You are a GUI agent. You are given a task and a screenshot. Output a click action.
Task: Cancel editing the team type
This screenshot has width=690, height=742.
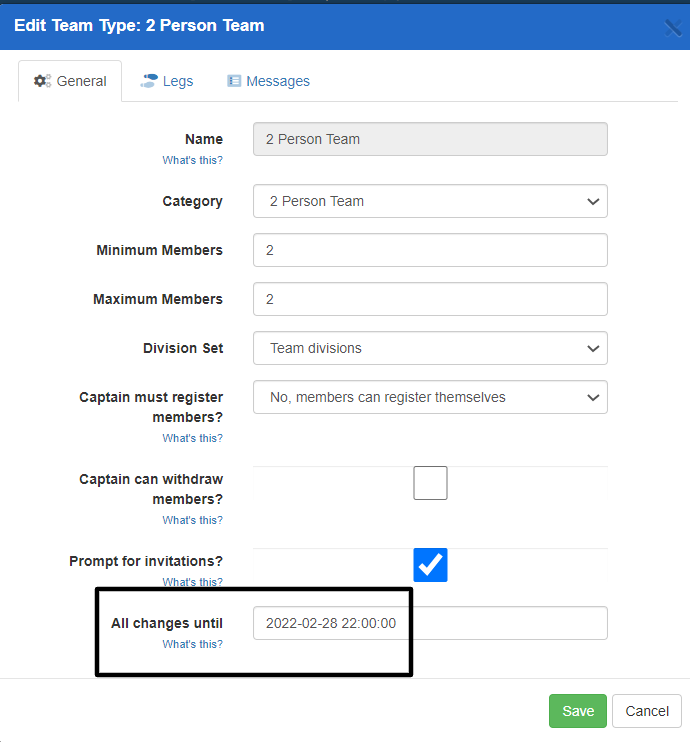[646, 711]
